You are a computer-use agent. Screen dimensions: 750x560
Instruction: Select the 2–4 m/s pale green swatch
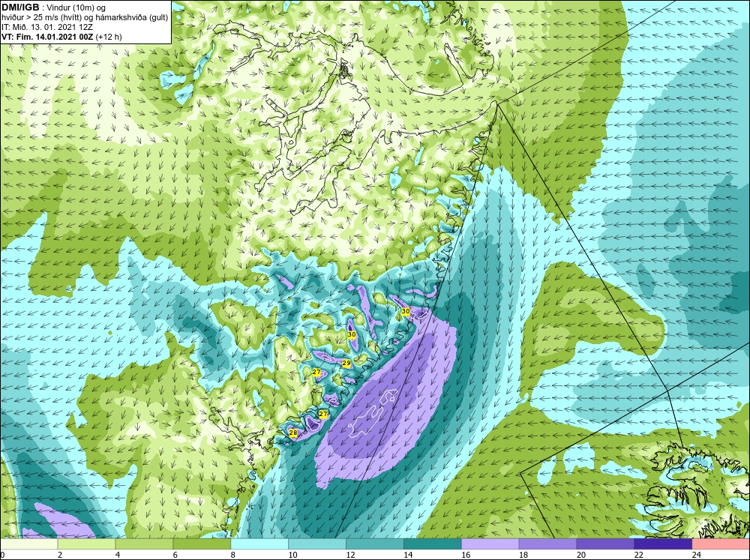pos(86,544)
